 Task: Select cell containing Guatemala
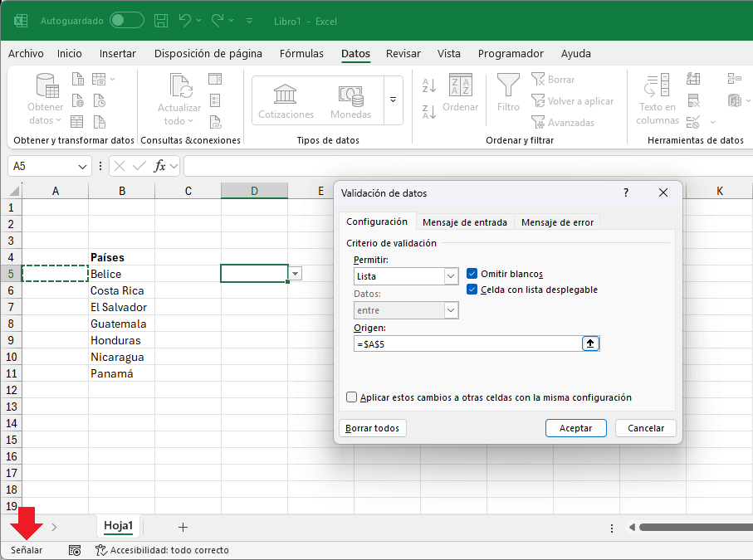(x=121, y=324)
